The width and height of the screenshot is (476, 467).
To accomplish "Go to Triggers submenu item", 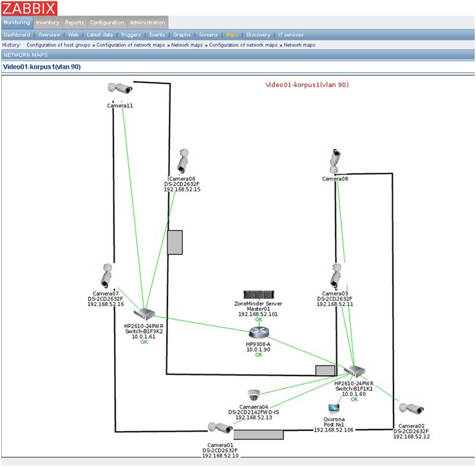I will (x=131, y=35).
